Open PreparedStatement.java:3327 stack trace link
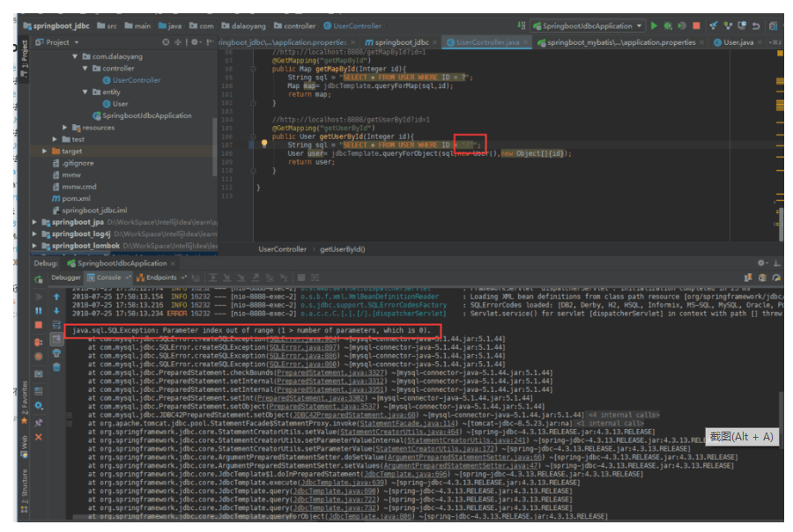793x532 pixels. (330, 373)
